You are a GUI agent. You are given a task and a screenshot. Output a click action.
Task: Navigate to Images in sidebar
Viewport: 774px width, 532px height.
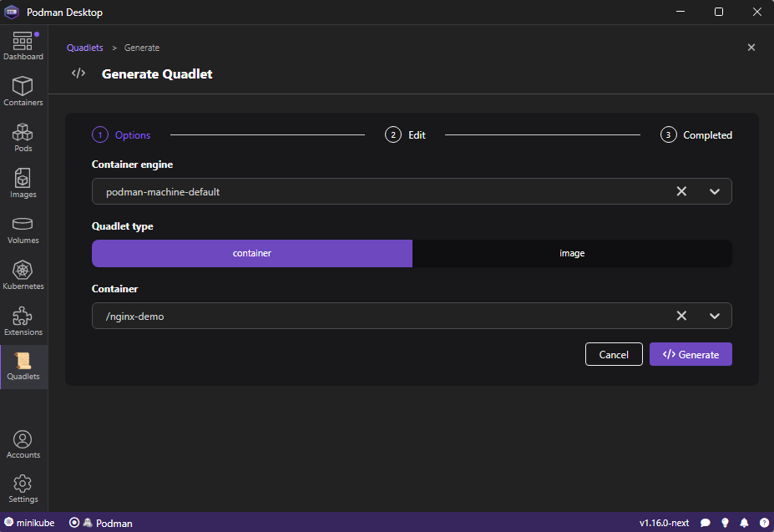click(x=23, y=183)
